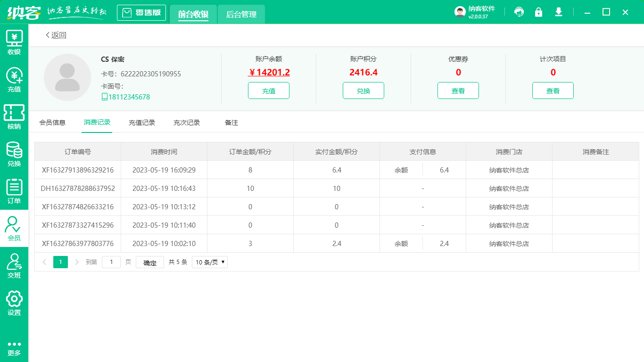Screen dimensions: 644x362
Task: Click the lock screen icon
Action: [x=538, y=12]
